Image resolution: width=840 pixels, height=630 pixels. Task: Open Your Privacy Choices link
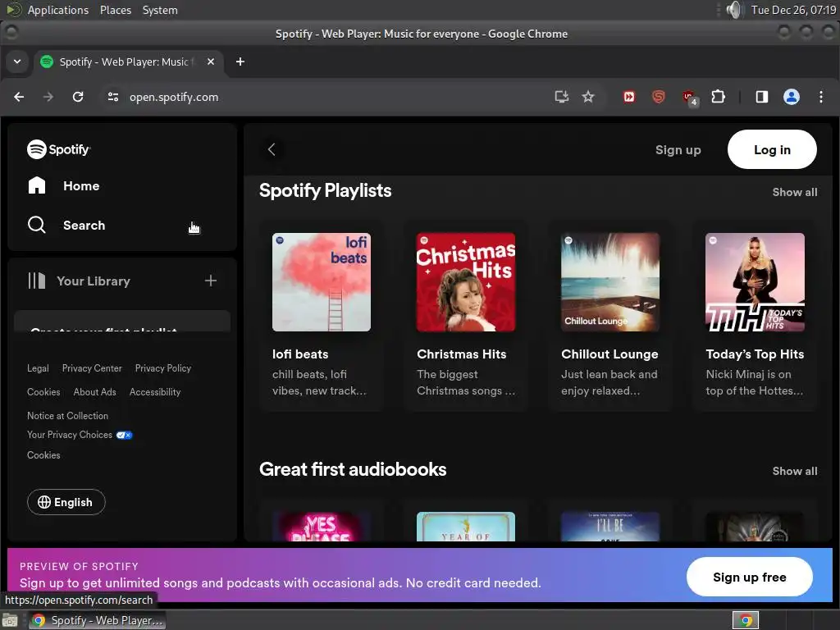click(x=80, y=435)
